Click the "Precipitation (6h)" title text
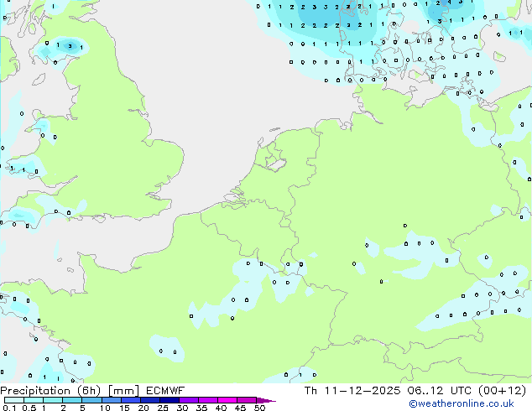 point(50,391)
